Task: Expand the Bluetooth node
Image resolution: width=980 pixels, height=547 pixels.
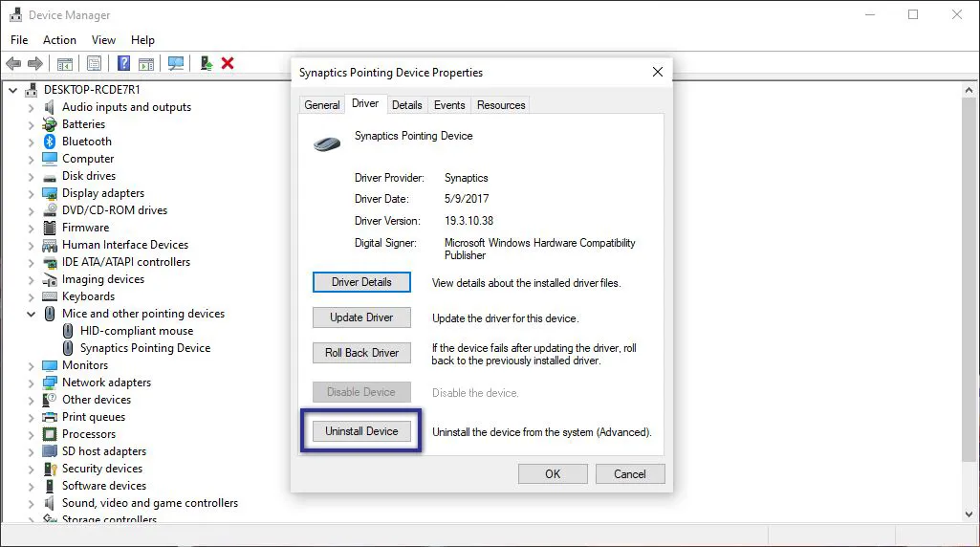Action: coord(31,142)
